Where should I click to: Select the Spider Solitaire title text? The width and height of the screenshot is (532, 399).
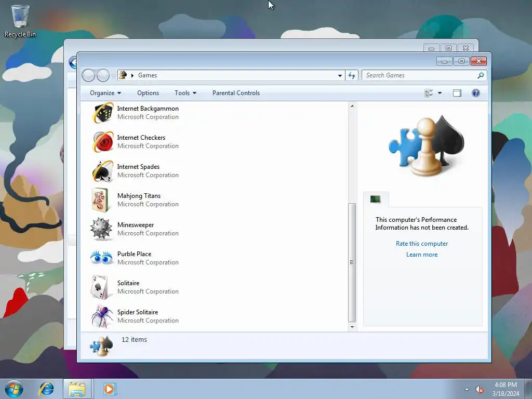click(138, 312)
